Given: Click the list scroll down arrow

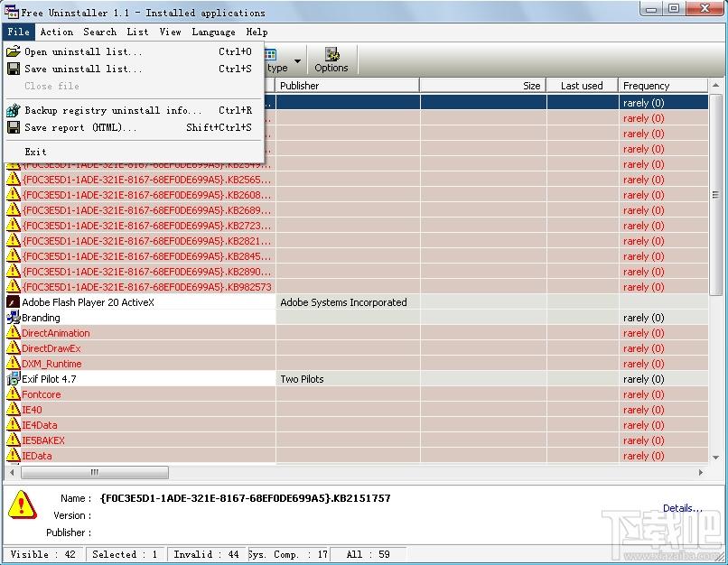Looking at the screenshot, I should pos(715,458).
